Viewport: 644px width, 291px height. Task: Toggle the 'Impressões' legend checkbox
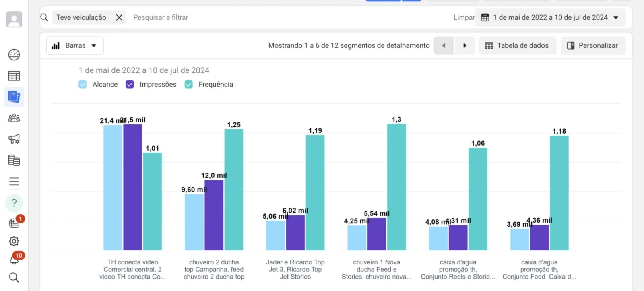[x=130, y=84]
